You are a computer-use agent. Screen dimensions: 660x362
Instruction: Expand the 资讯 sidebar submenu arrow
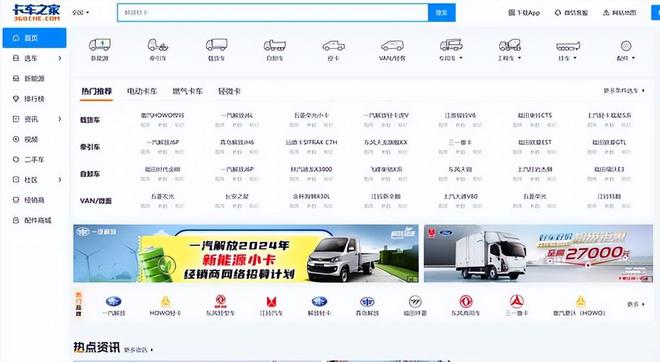60,119
